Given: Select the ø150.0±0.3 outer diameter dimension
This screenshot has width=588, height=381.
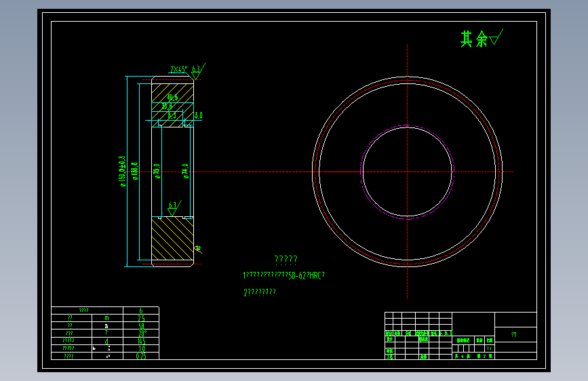Looking at the screenshot, I should 122,172.
